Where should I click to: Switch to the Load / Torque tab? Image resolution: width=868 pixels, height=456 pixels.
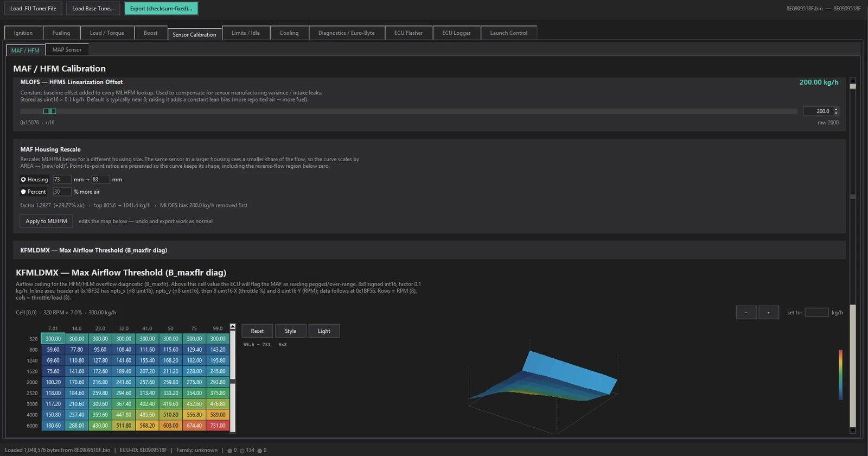point(107,33)
